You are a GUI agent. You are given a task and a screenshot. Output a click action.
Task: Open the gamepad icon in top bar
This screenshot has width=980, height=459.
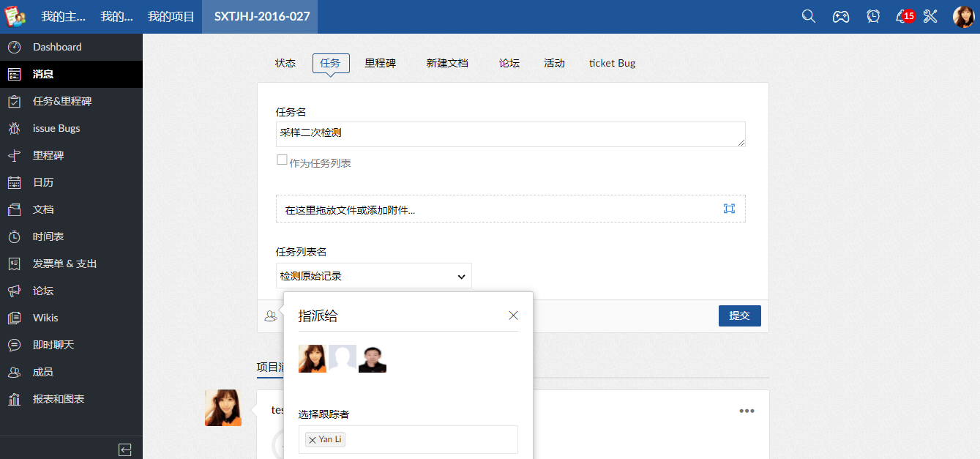[840, 16]
